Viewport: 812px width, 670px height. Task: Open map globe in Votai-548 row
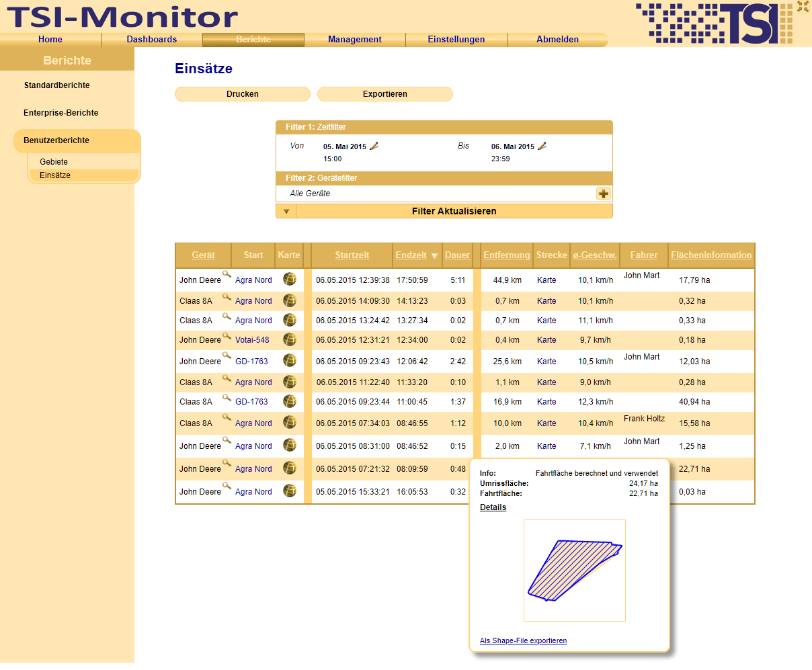tap(290, 339)
